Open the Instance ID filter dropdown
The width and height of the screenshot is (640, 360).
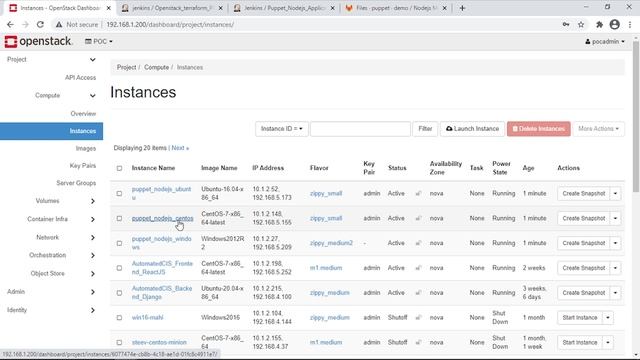coord(282,129)
